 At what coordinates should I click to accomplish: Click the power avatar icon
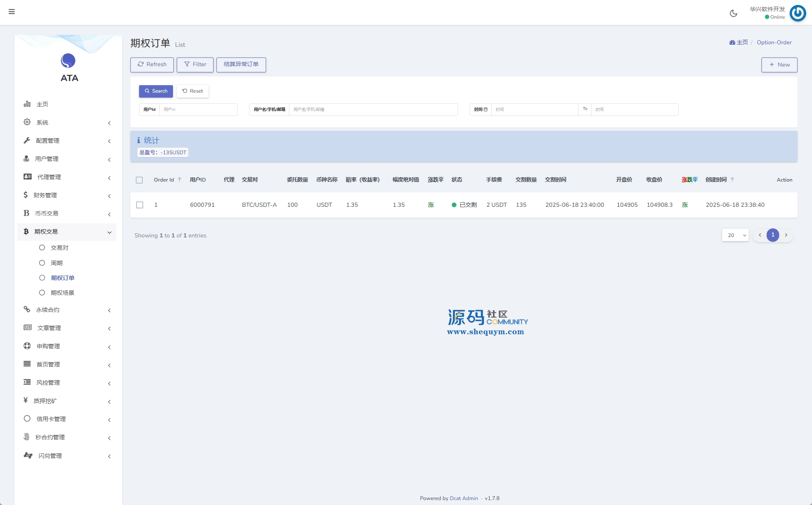798,13
